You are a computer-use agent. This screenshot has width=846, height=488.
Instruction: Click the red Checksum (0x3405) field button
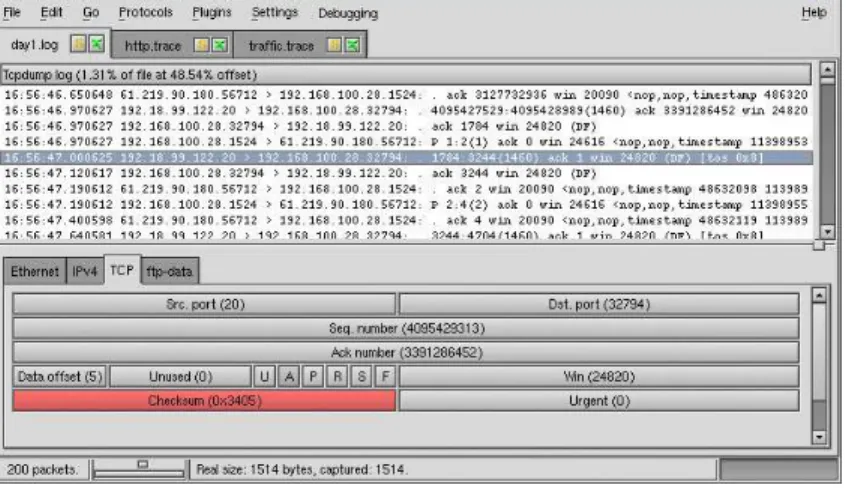click(204, 401)
